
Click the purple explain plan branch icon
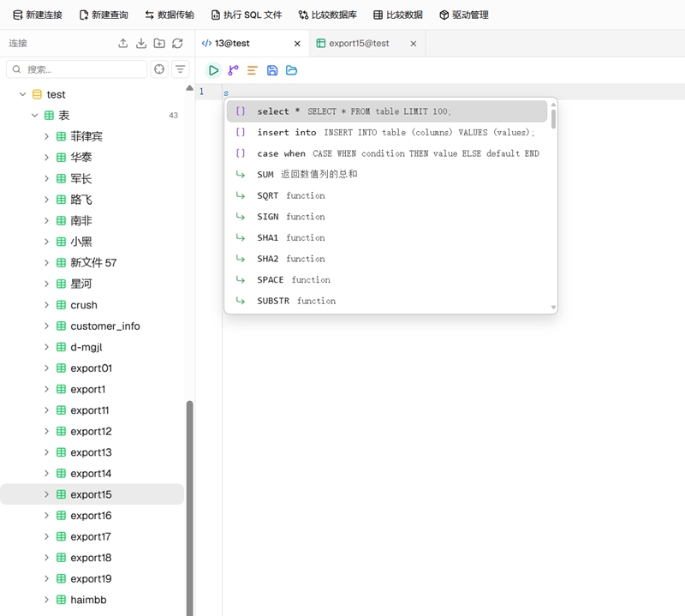(x=233, y=70)
